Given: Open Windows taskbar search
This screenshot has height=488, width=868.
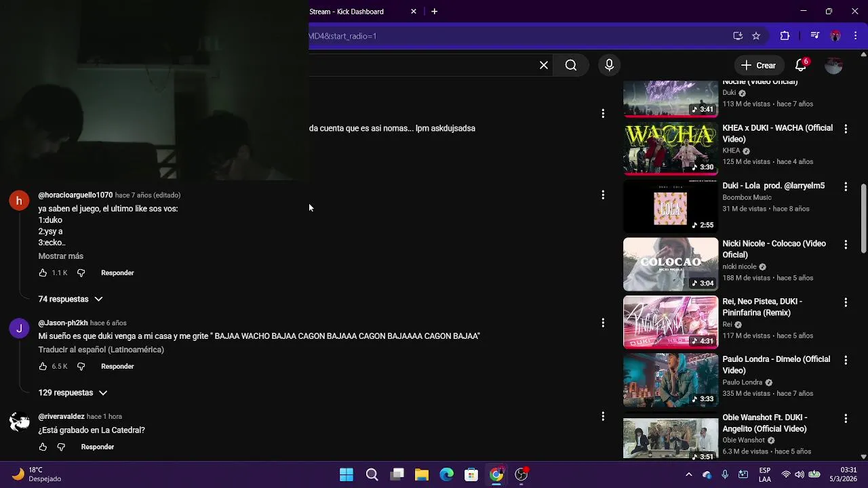Looking at the screenshot, I should tap(372, 474).
